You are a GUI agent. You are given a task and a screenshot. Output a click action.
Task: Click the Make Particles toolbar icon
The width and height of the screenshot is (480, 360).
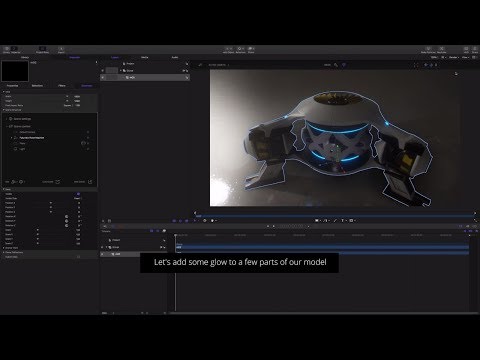(428, 50)
